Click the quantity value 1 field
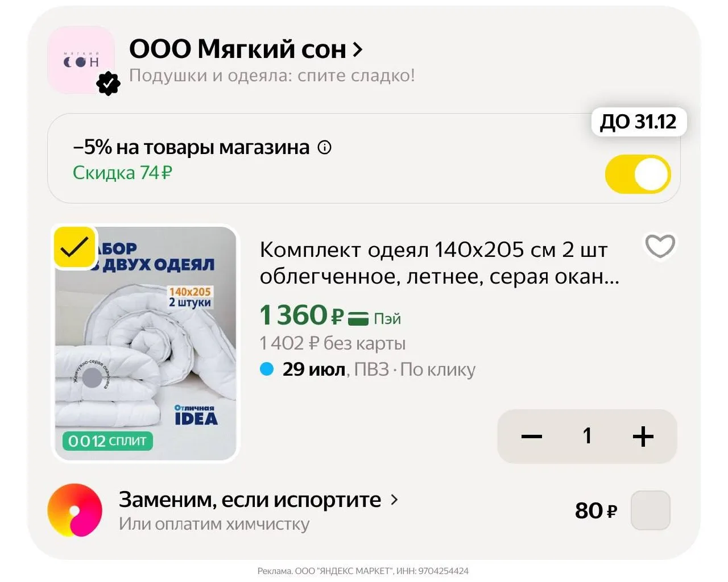Screen dimensions: 728x582 [x=587, y=436]
